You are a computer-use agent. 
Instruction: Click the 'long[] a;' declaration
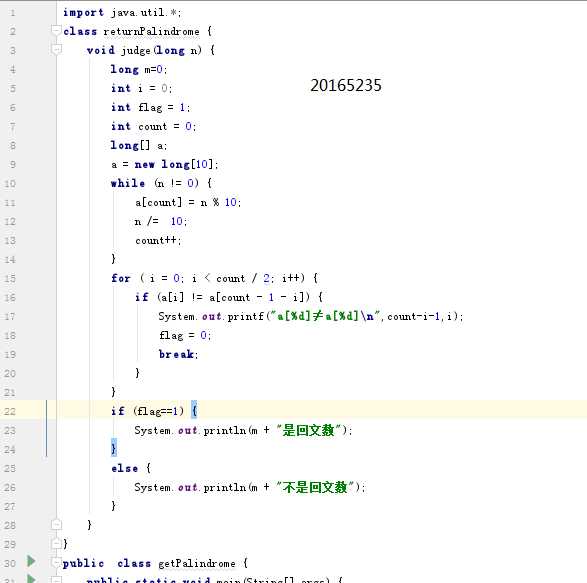click(x=139, y=146)
